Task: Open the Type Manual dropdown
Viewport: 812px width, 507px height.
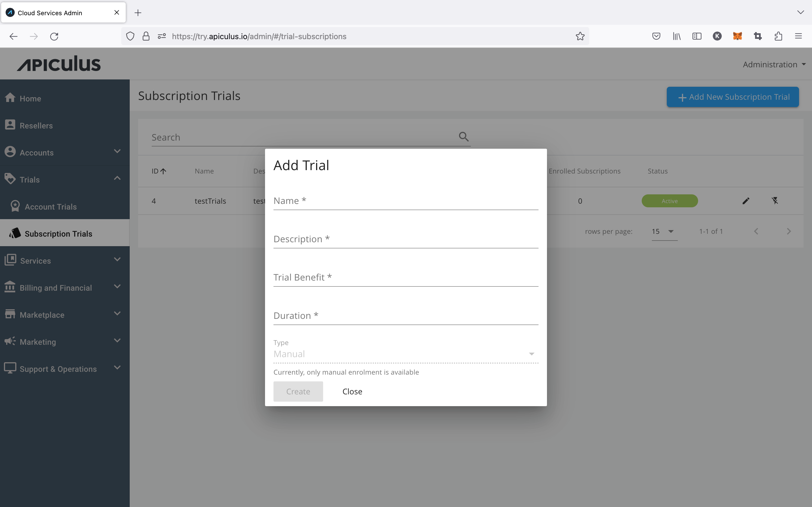Action: [405, 354]
